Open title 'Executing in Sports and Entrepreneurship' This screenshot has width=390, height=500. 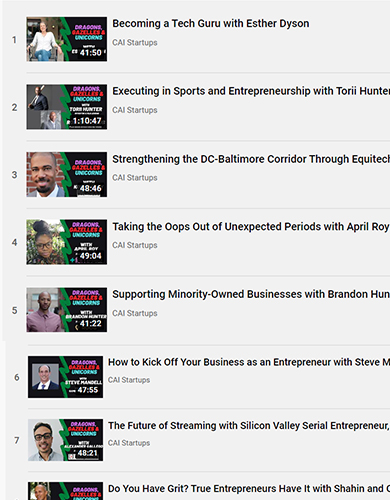click(251, 91)
